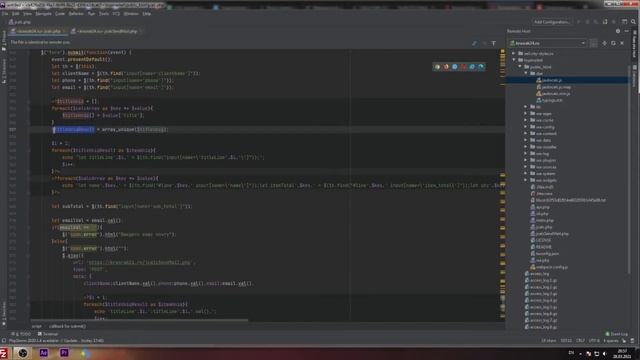Collapse the dist folder
This screenshot has height=360, width=640.
coord(526,73)
